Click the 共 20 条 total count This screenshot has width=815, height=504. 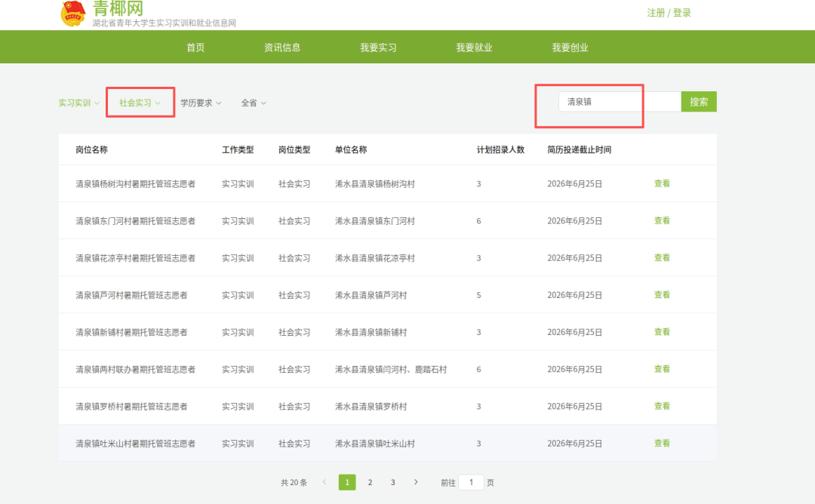click(x=294, y=483)
